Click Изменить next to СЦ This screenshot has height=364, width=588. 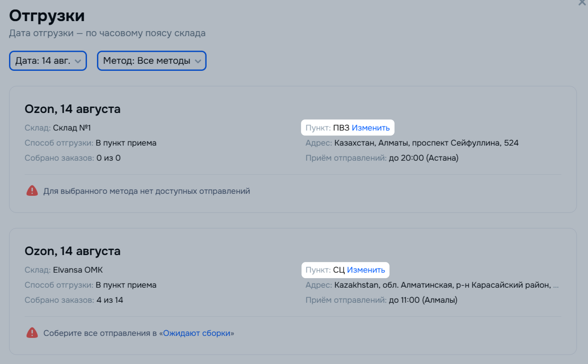366,270
